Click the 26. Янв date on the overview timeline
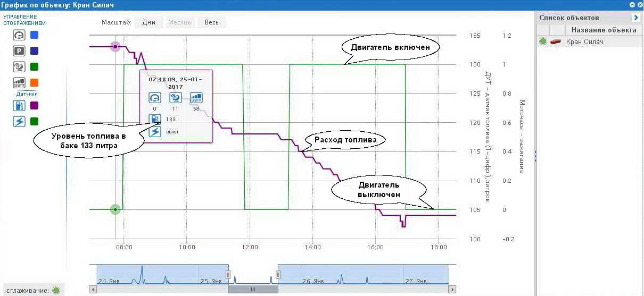This screenshot has width=644, height=296. 313,281
